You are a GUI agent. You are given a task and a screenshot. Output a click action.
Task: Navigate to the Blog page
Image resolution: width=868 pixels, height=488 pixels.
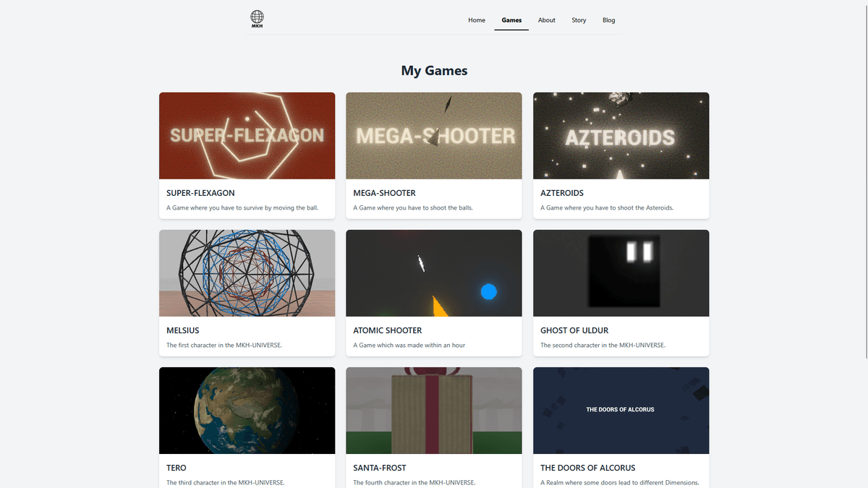tap(608, 20)
